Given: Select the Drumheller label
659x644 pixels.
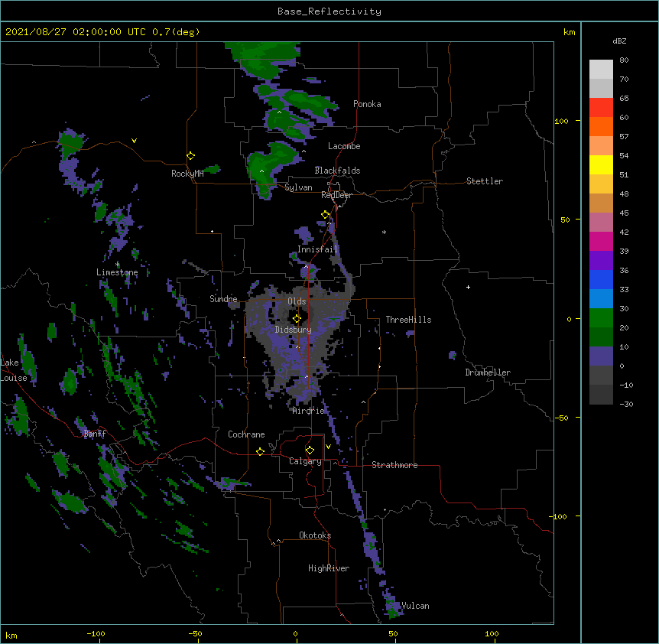Looking at the screenshot, I should click(488, 372).
